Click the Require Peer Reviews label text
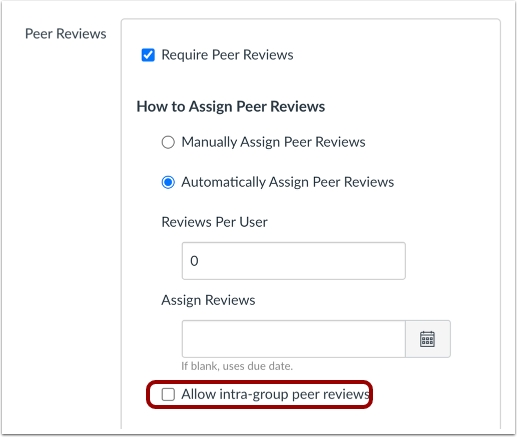The width and height of the screenshot is (517, 437). pyautogui.click(x=227, y=55)
